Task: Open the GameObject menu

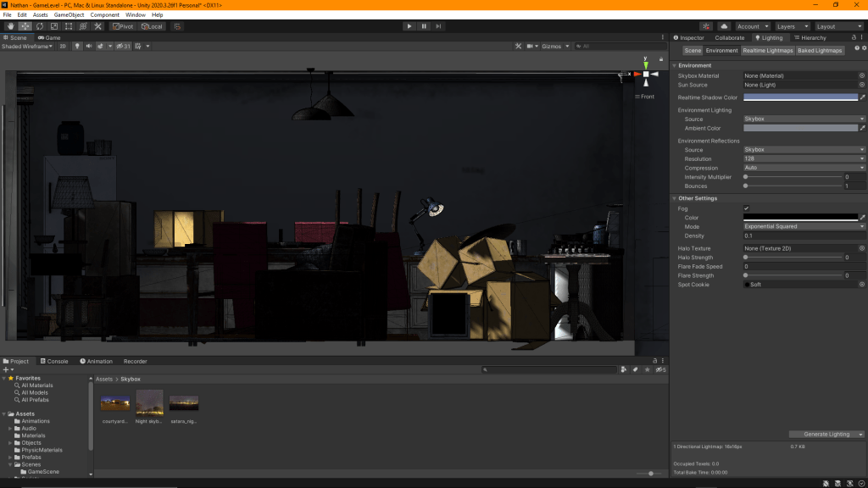Action: [x=69, y=14]
